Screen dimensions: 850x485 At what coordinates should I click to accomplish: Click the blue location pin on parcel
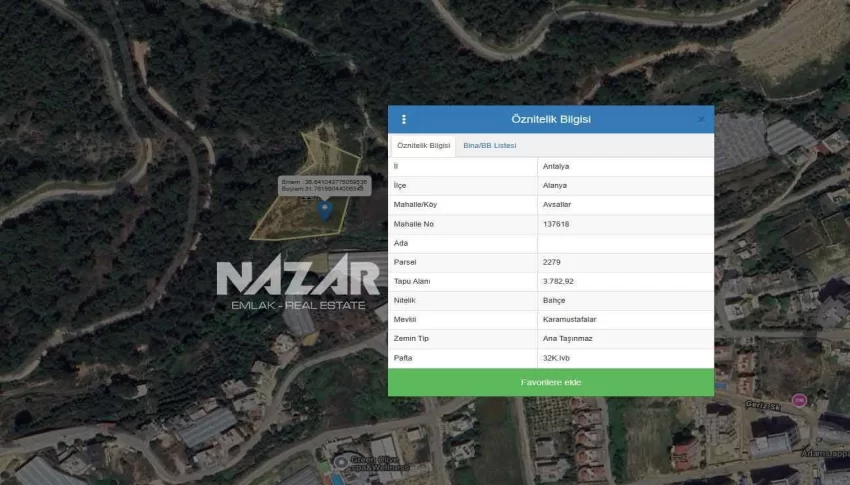[x=324, y=210]
